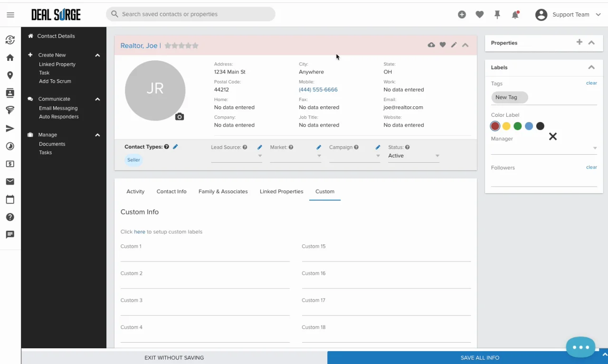Collapse the Create New menu section
The width and height of the screenshot is (608, 364).
[97, 55]
